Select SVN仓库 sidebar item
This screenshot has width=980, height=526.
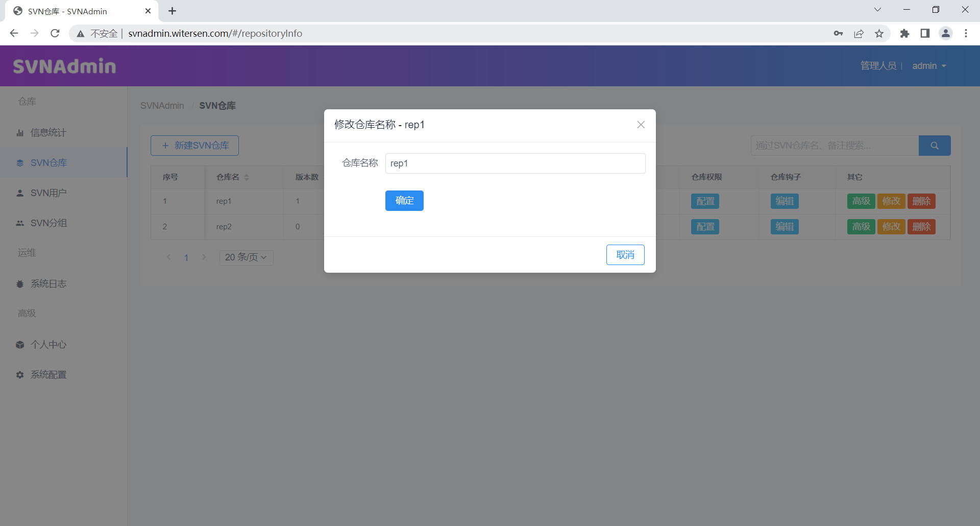click(63, 163)
